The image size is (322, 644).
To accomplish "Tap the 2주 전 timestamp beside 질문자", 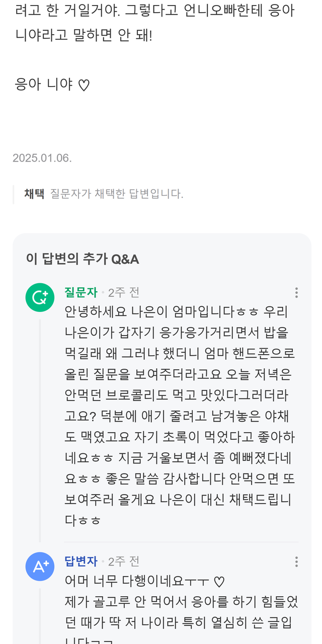I will tap(124, 292).
